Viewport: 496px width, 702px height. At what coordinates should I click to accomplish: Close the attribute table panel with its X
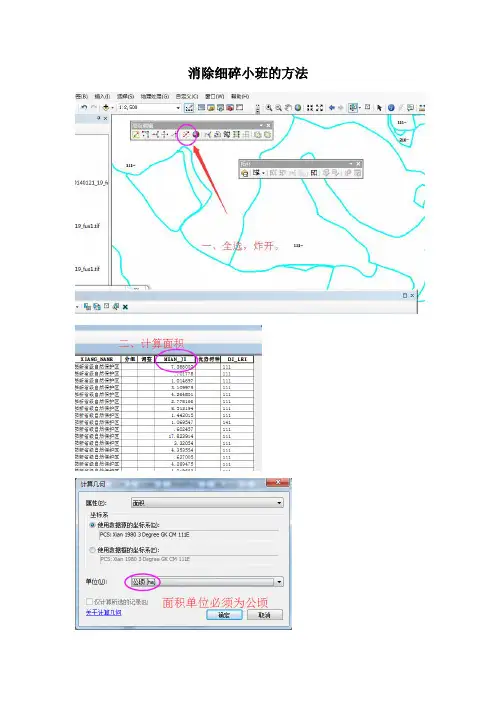pos(412,295)
